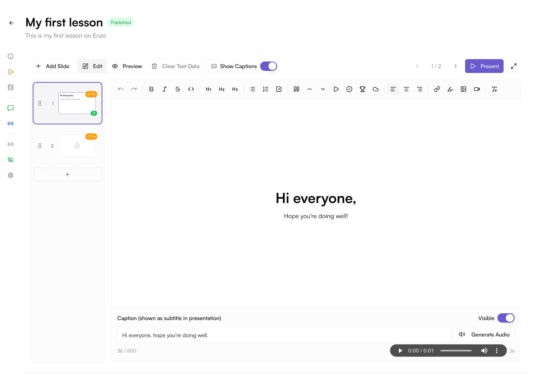The image size is (536, 392).
Task: Click Generate Audio for the caption
Action: pyautogui.click(x=484, y=334)
